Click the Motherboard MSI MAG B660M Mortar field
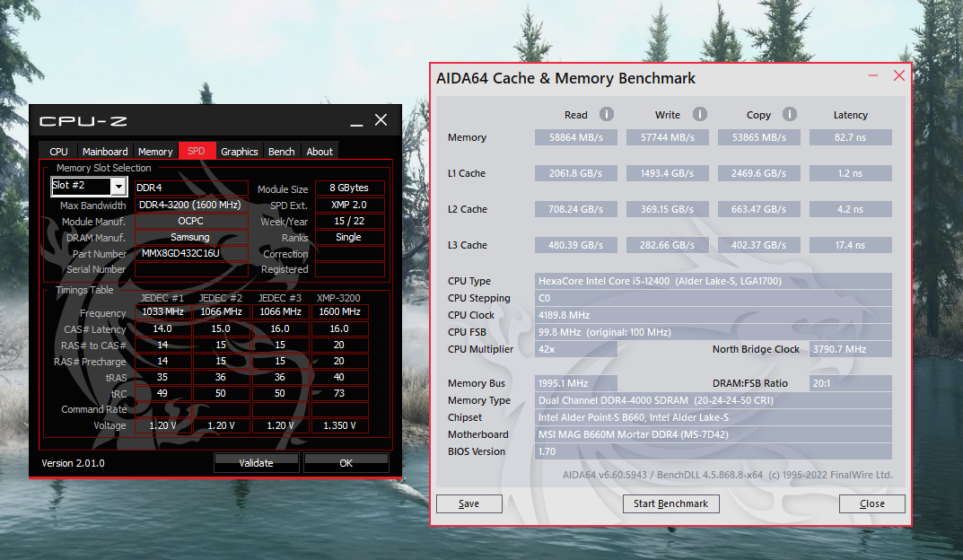Screen dimensions: 963x560 coord(713,434)
